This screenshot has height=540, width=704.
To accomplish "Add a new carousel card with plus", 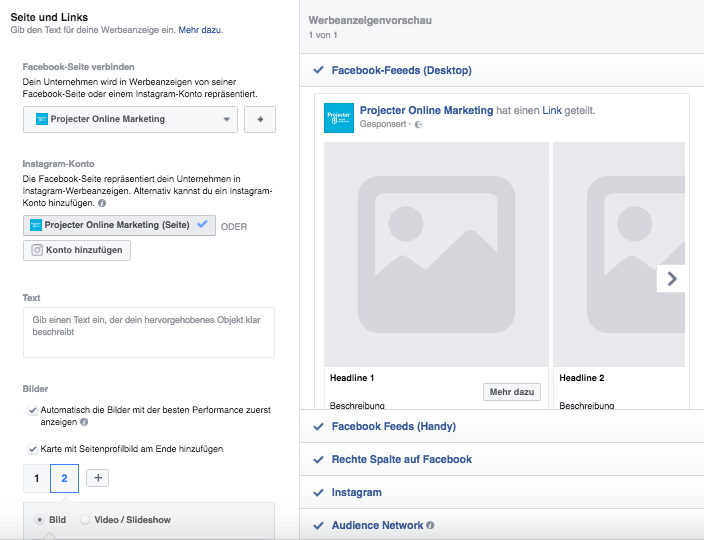I will click(97, 478).
